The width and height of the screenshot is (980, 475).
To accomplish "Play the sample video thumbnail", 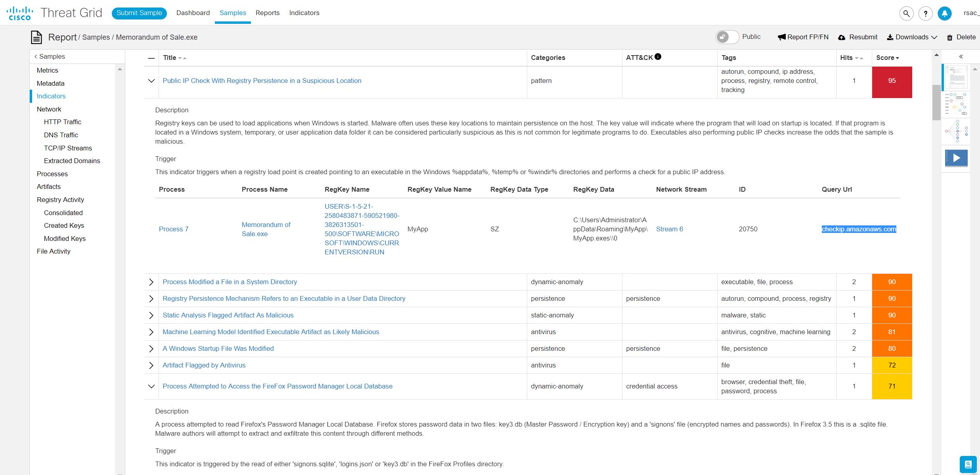I will (956, 158).
